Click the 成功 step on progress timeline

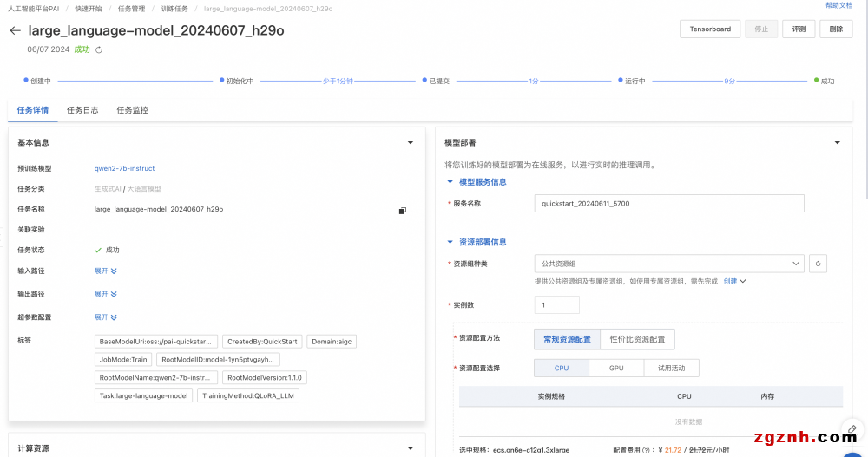pyautogui.click(x=826, y=81)
